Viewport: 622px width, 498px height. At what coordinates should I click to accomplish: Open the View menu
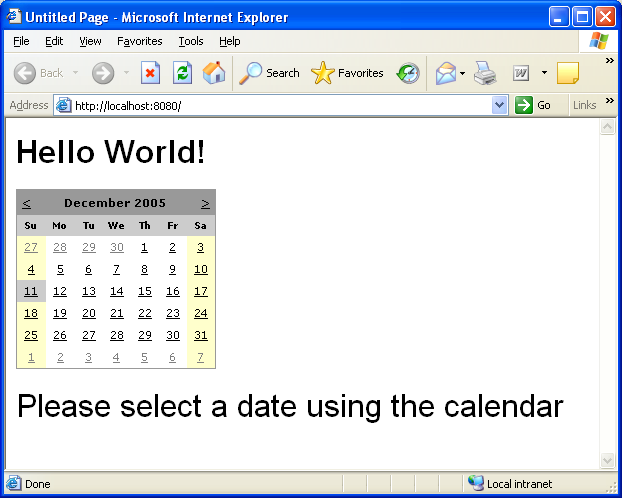coord(90,41)
